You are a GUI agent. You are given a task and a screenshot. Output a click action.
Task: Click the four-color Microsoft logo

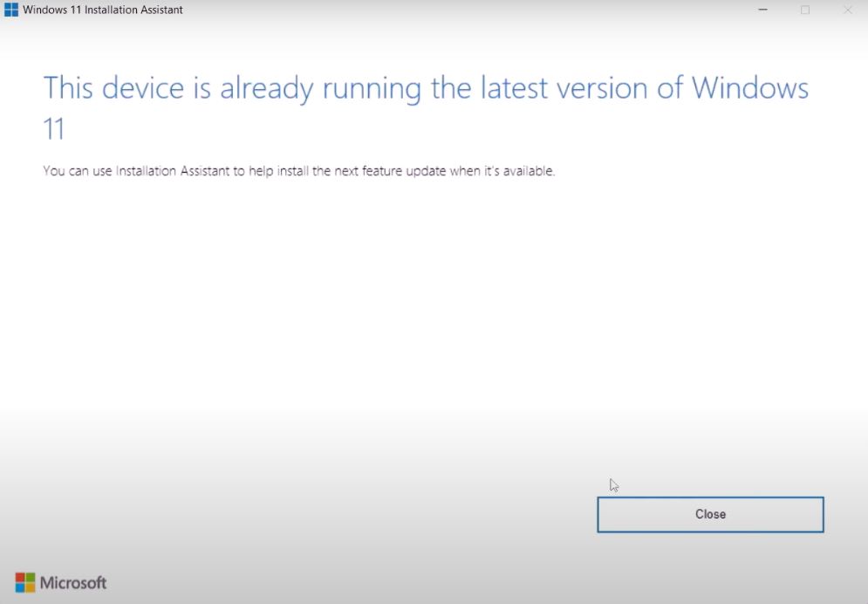(25, 582)
